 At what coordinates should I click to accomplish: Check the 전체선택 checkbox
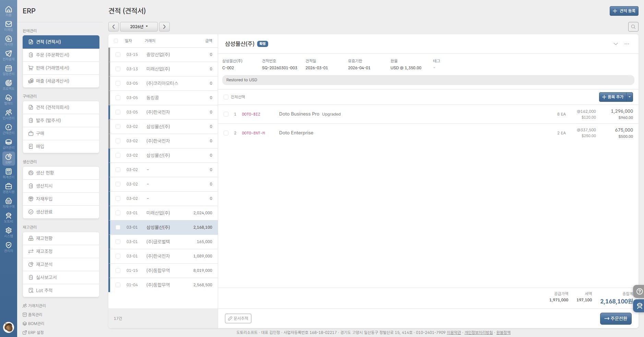point(226,97)
